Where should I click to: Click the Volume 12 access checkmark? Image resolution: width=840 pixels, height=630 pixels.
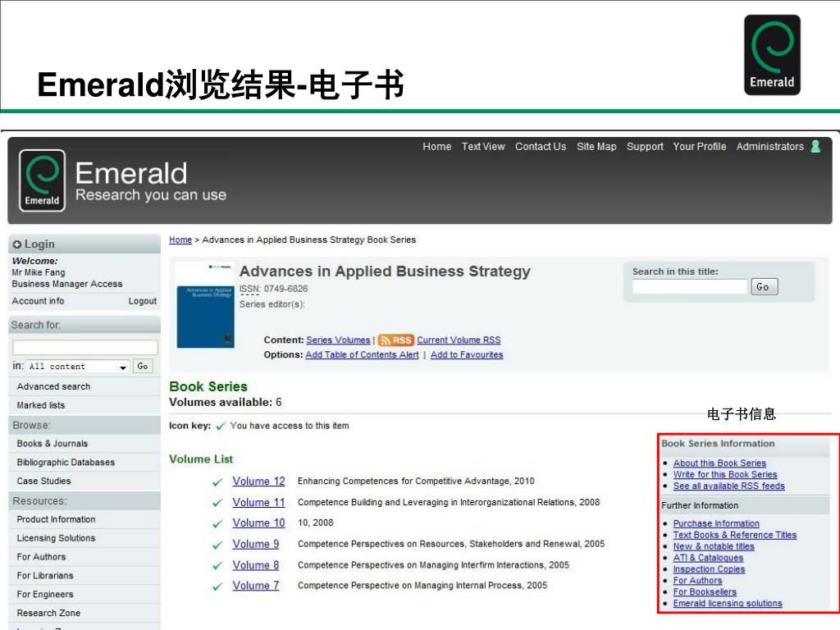(x=217, y=482)
